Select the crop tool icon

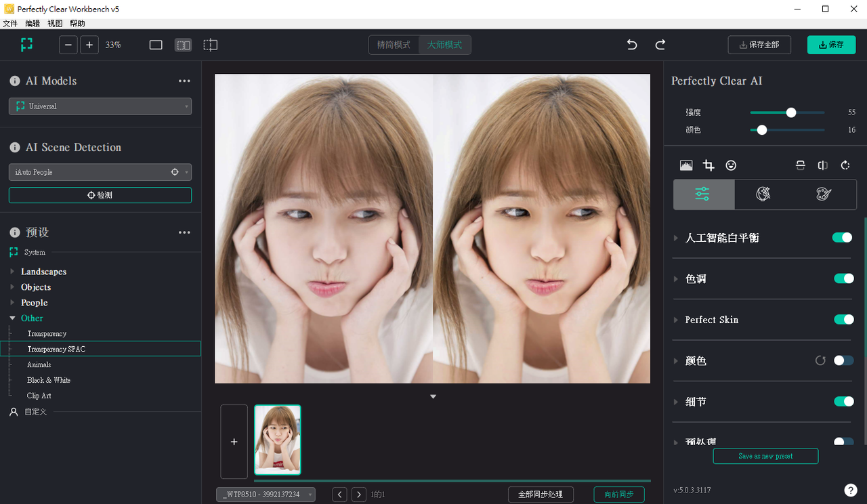[709, 165]
